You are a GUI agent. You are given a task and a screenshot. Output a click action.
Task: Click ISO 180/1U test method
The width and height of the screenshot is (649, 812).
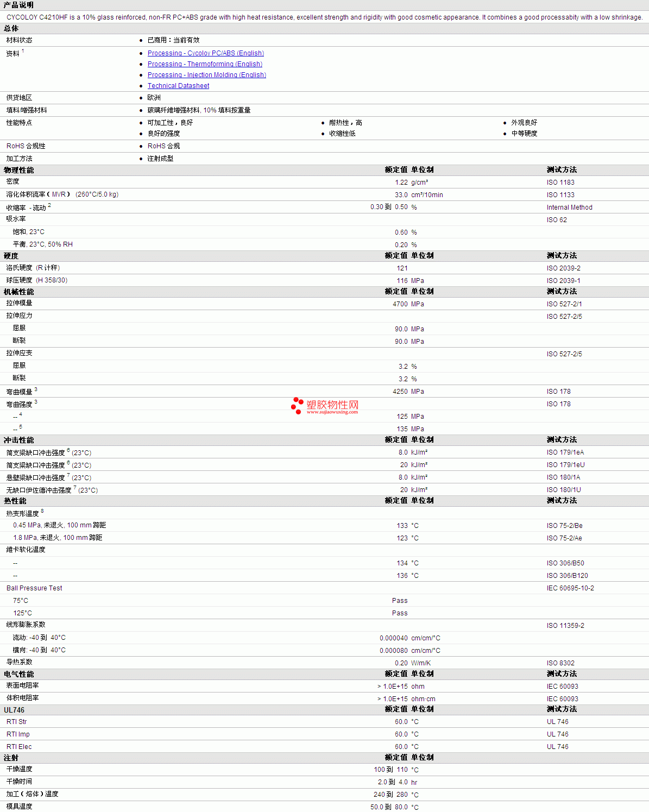click(x=564, y=490)
